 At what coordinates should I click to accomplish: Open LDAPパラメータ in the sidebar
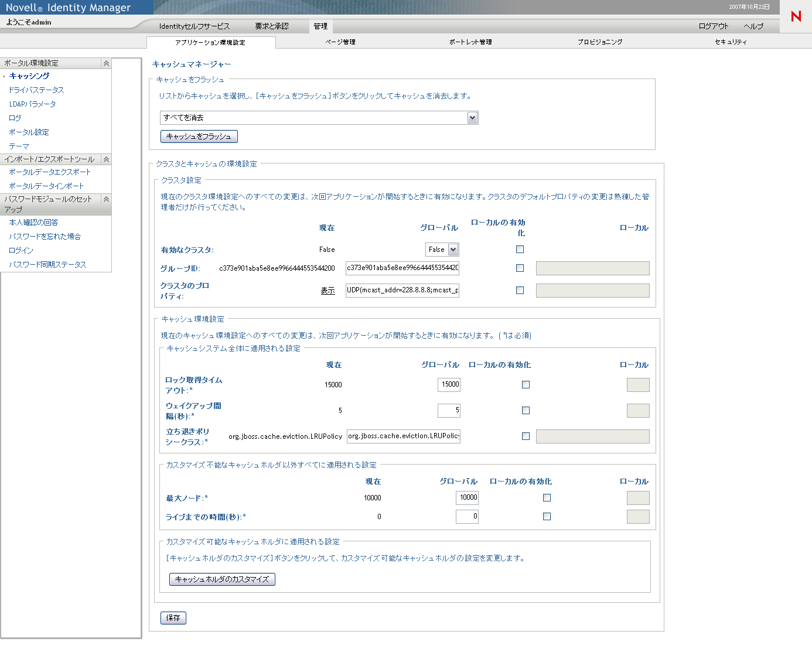point(33,104)
